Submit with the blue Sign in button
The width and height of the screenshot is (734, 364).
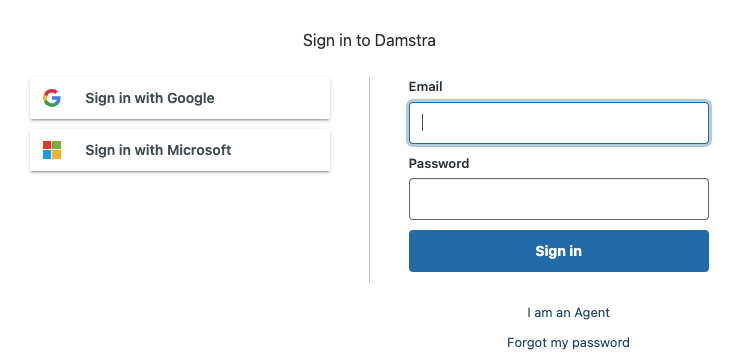click(559, 251)
